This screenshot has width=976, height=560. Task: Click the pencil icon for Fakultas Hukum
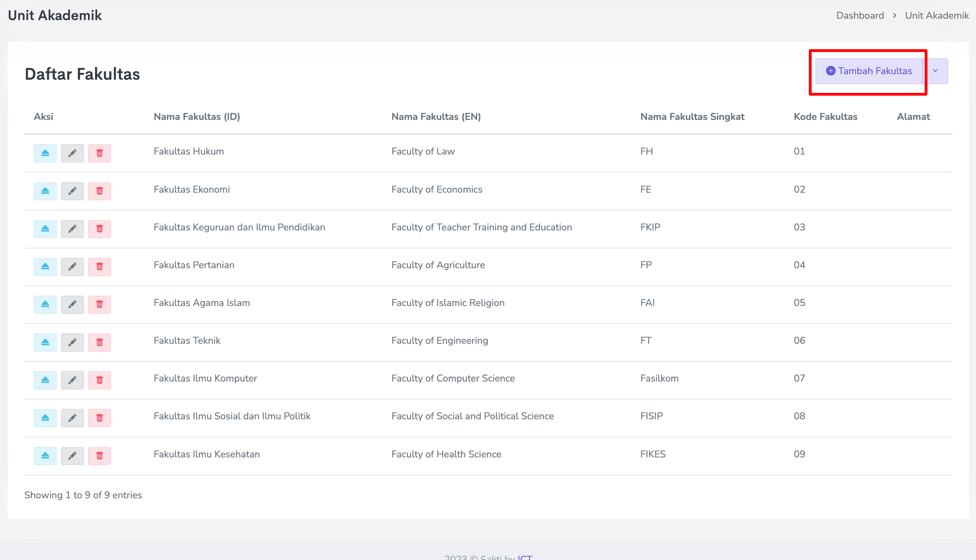click(x=72, y=153)
